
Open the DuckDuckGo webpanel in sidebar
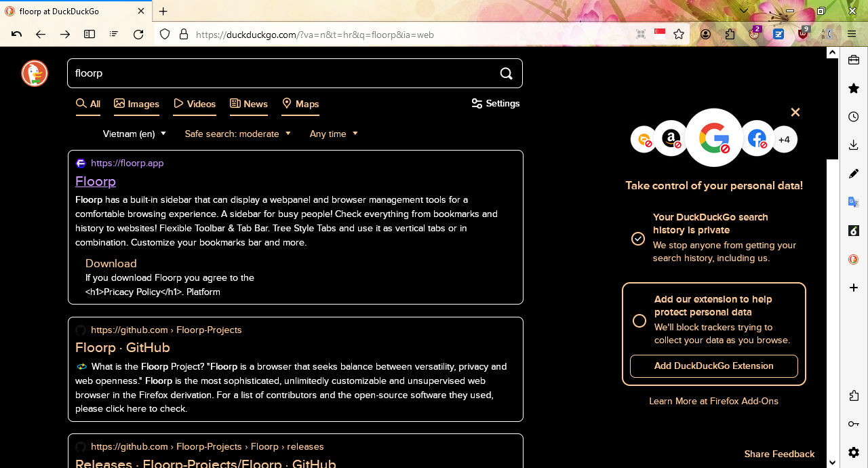[x=854, y=259]
